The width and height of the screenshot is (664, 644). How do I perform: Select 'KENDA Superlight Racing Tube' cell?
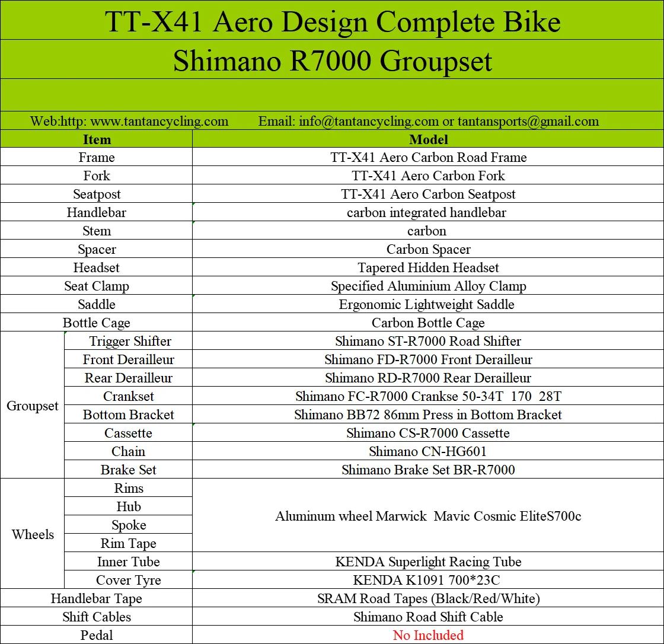click(x=428, y=562)
